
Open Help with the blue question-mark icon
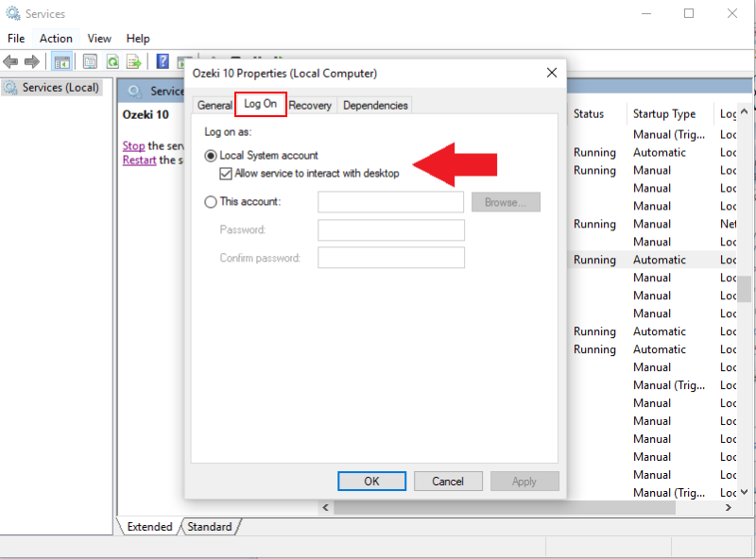point(163,61)
